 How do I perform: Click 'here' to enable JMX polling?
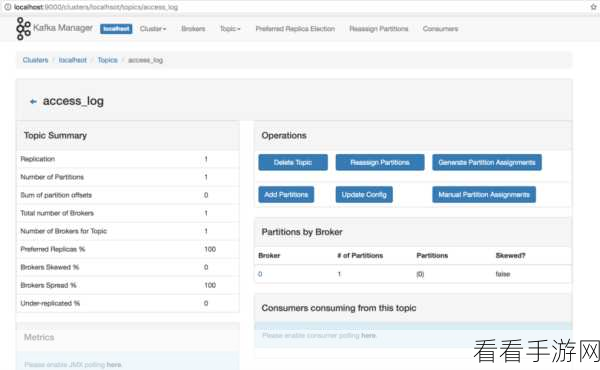(114, 365)
